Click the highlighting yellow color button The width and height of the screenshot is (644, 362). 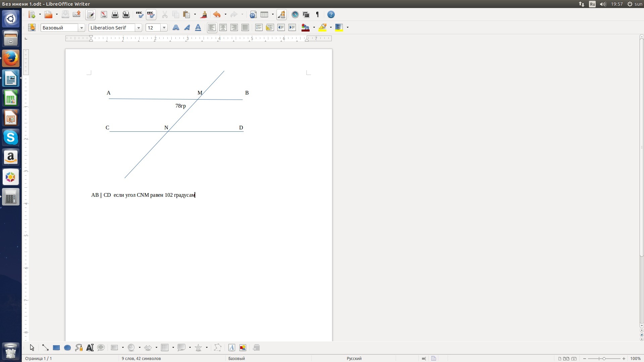(x=323, y=27)
